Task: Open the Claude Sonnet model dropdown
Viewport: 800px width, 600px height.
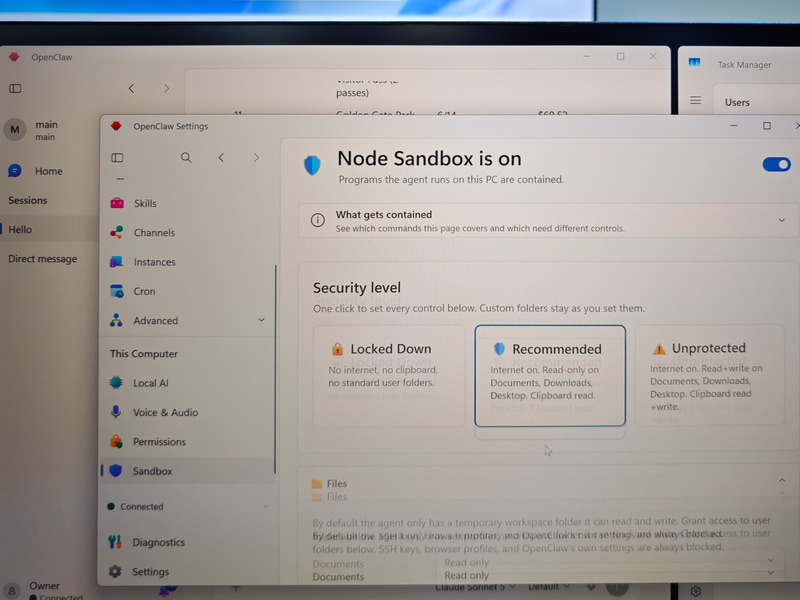Action: pos(474,587)
